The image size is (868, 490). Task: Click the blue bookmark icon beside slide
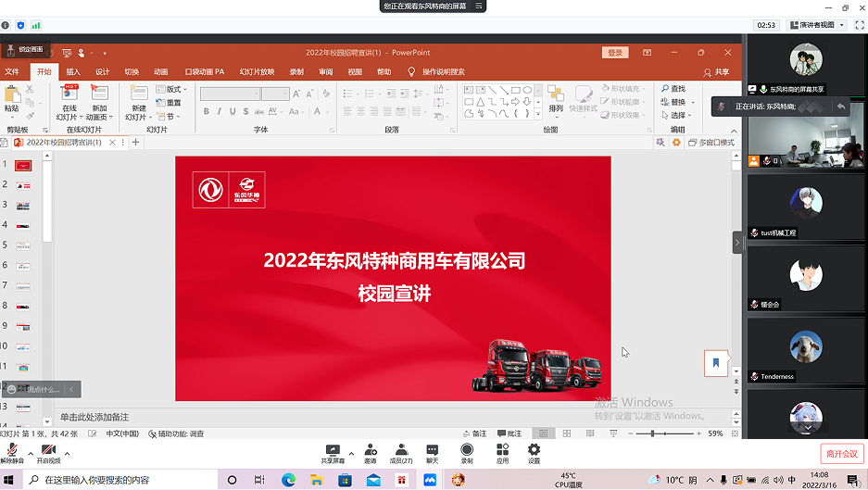tap(715, 363)
